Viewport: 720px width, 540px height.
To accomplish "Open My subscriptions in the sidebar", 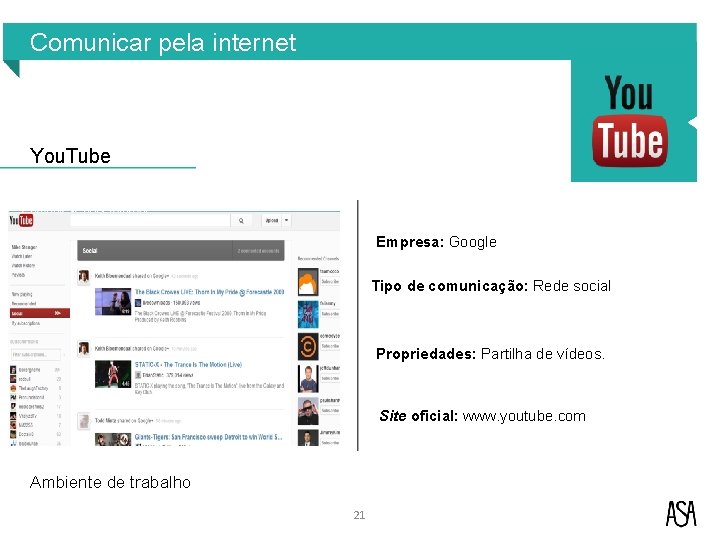I will [x=26, y=323].
